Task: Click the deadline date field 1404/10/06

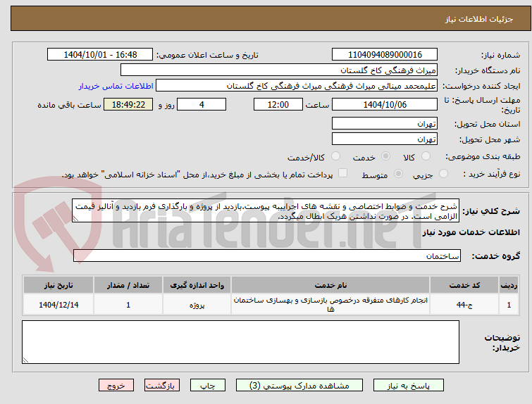Action: click(385, 104)
